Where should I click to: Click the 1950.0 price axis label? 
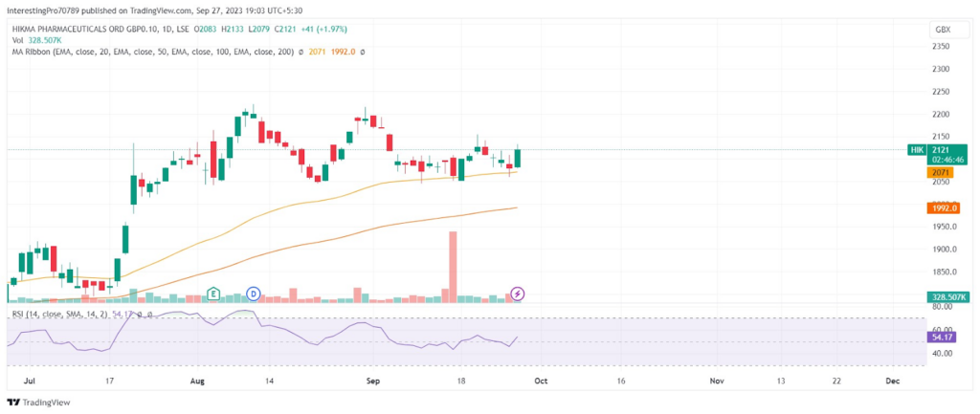(943, 227)
